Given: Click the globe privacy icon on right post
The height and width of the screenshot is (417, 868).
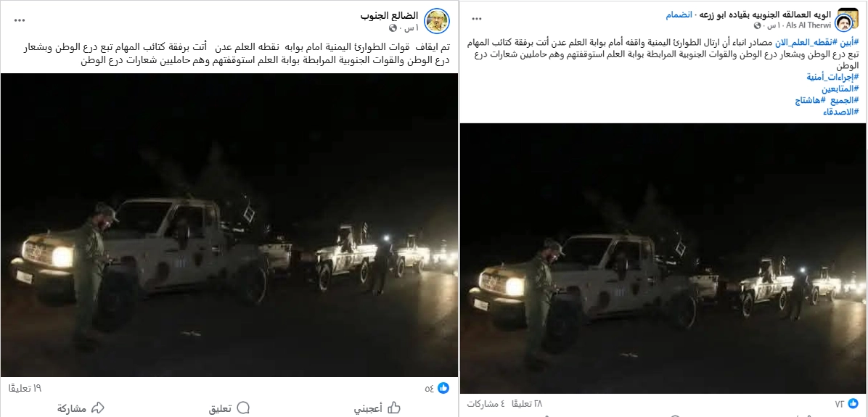Looking at the screenshot, I should pyautogui.click(x=758, y=25).
